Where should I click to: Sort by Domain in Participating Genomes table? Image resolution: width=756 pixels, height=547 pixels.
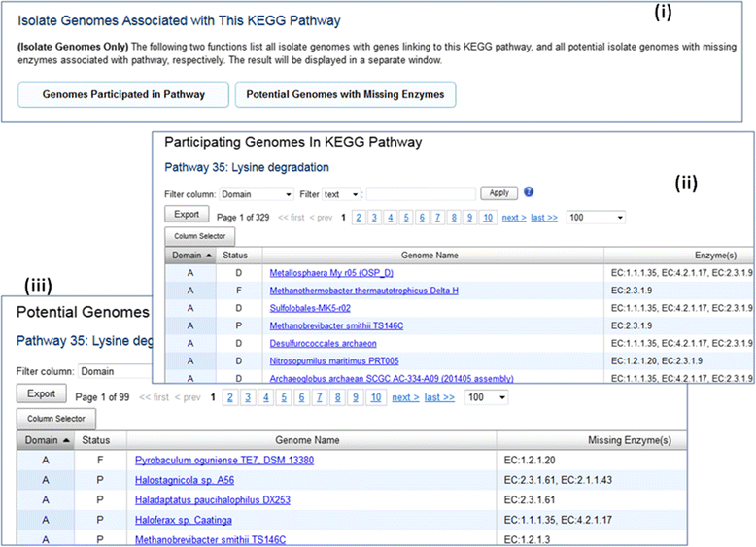point(190,256)
